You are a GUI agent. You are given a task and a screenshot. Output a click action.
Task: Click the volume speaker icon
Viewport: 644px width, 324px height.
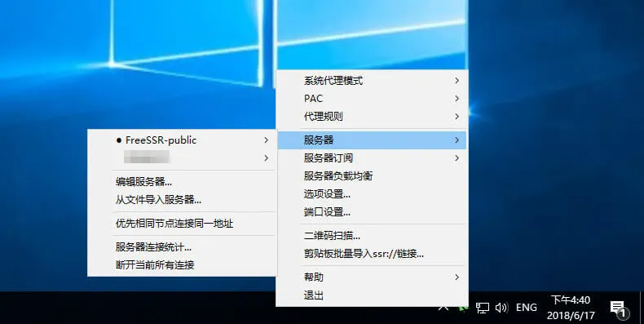[501, 308]
